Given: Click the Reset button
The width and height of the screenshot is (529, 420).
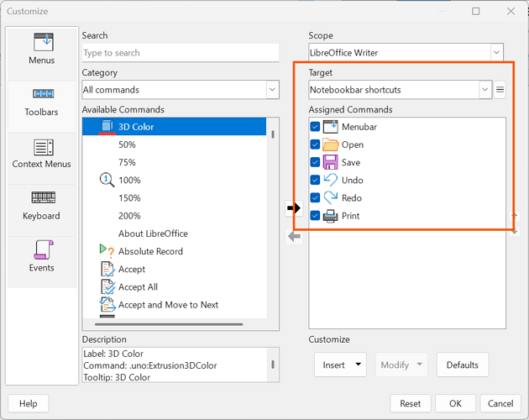Looking at the screenshot, I should pyautogui.click(x=411, y=403).
